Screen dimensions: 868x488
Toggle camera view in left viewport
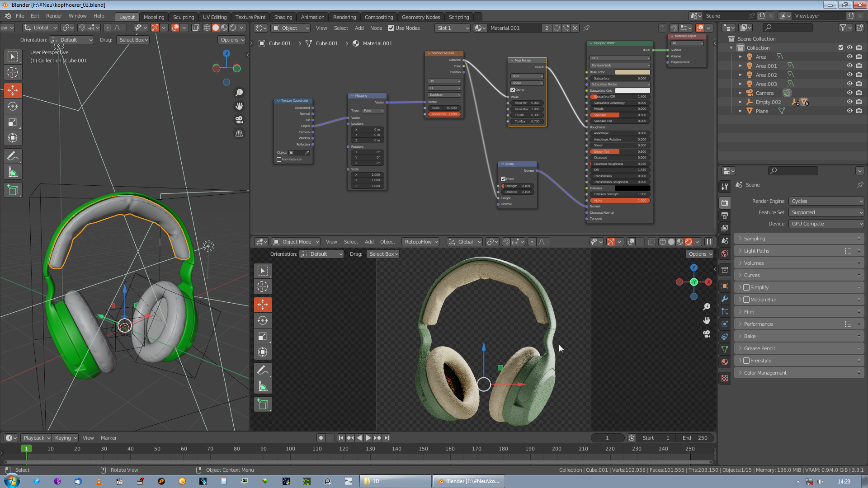click(239, 120)
